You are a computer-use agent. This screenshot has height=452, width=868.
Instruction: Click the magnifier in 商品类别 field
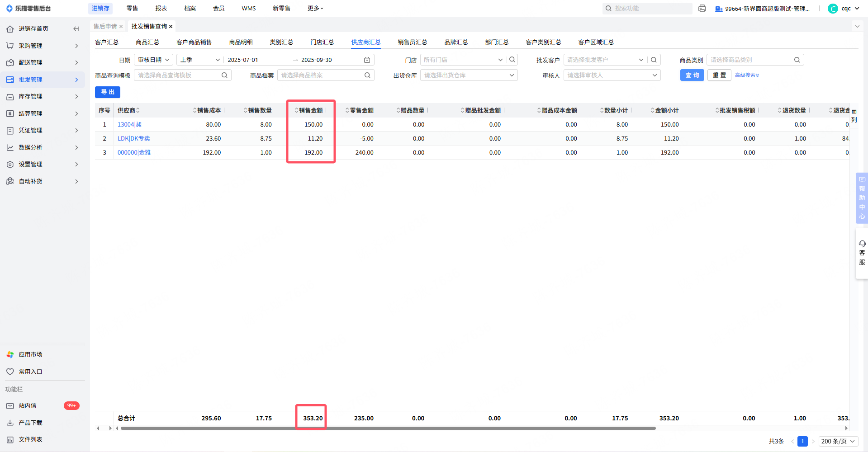pyautogui.click(x=797, y=60)
